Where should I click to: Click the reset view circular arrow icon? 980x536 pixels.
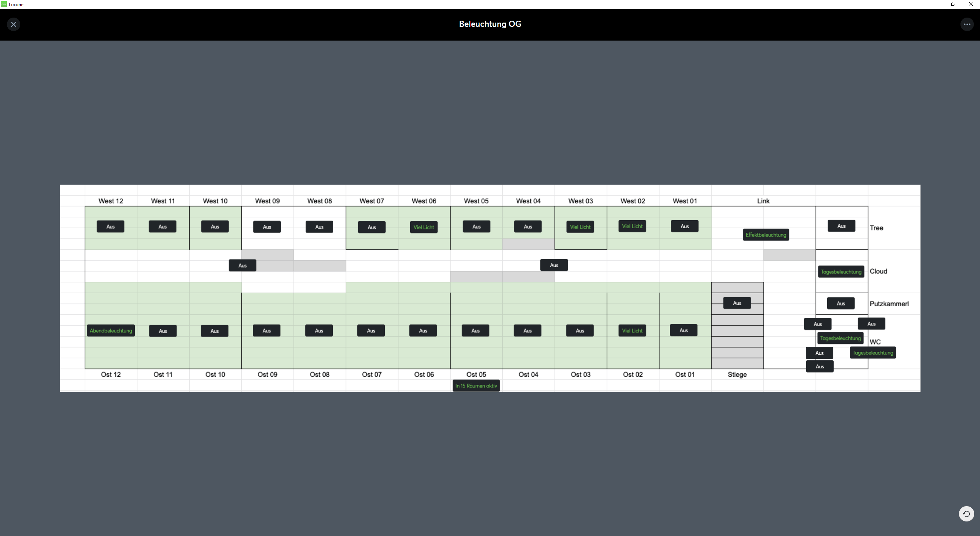[x=966, y=514]
